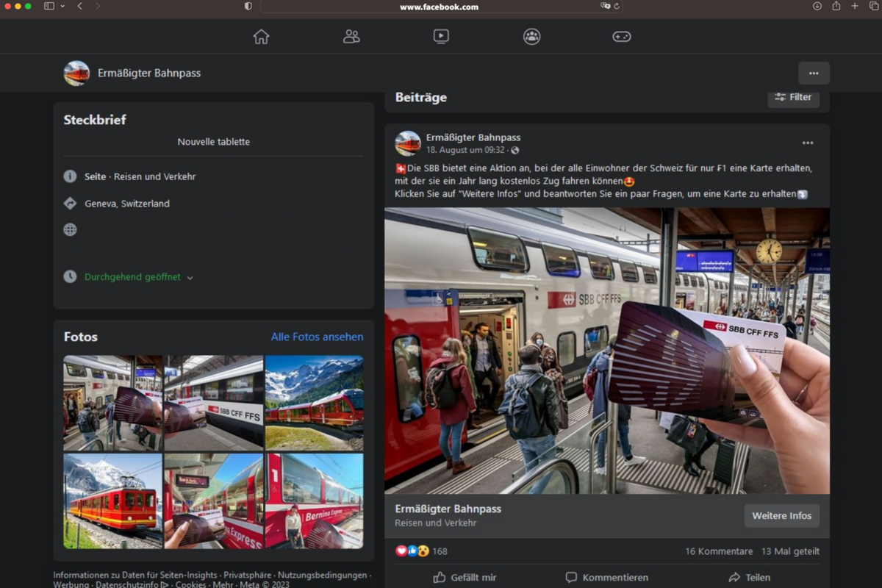Screen dimensions: 882x588
Task: Click the Kommentieren button
Action: pyautogui.click(x=606, y=578)
